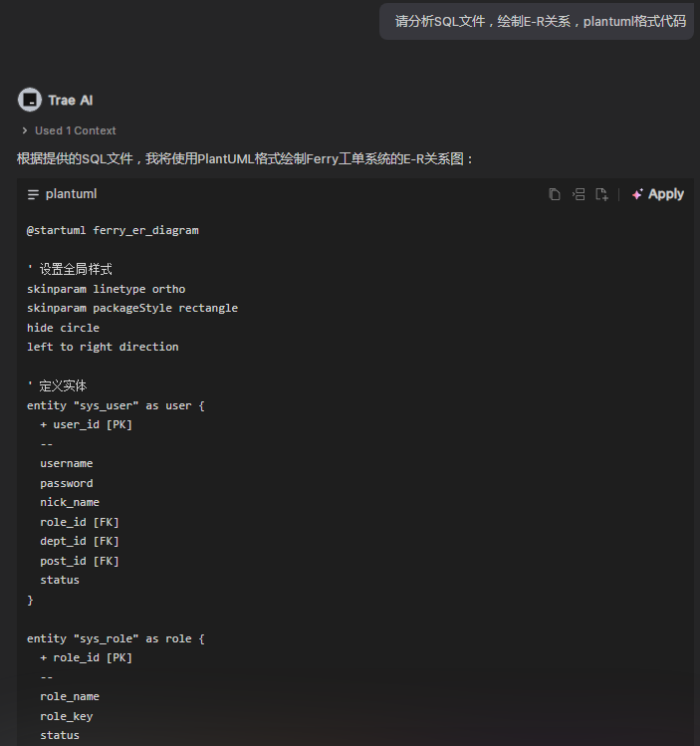Click the nick_name field line
The height and width of the screenshot is (746, 700).
pyautogui.click(x=70, y=502)
